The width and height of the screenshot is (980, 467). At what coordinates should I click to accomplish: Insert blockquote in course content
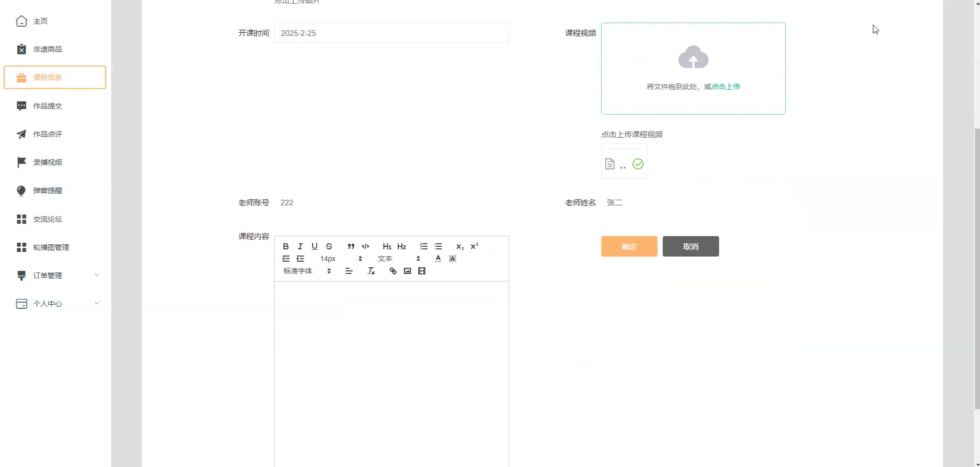[351, 246]
